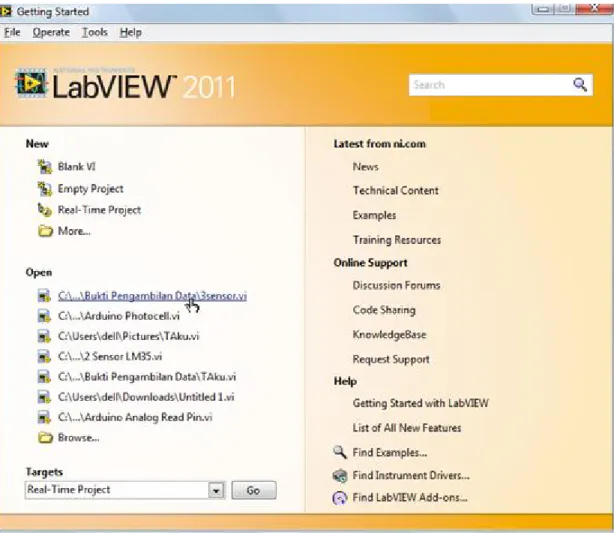Click the magnifier icon in the Search box

[580, 85]
